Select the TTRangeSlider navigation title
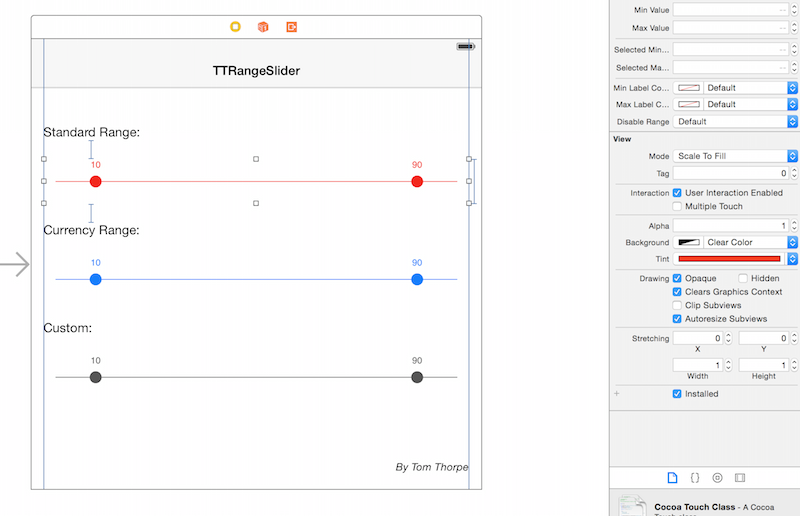Screen dimensions: 800x516 click(x=256, y=70)
